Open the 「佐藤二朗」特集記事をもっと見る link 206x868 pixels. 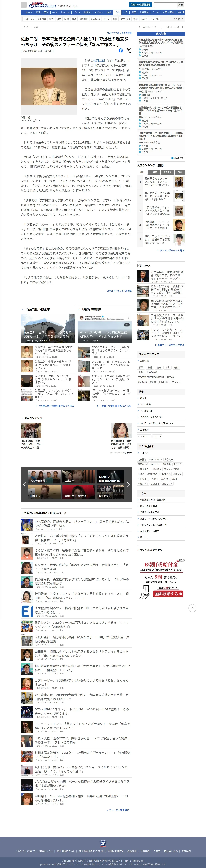[56, 406]
